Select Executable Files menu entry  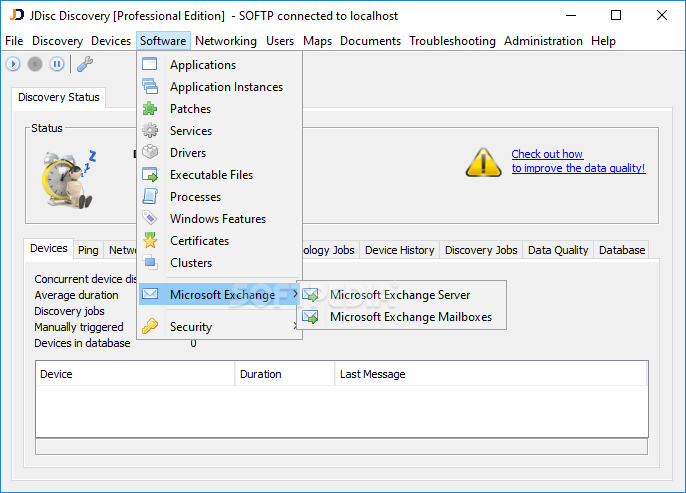[x=220, y=175]
